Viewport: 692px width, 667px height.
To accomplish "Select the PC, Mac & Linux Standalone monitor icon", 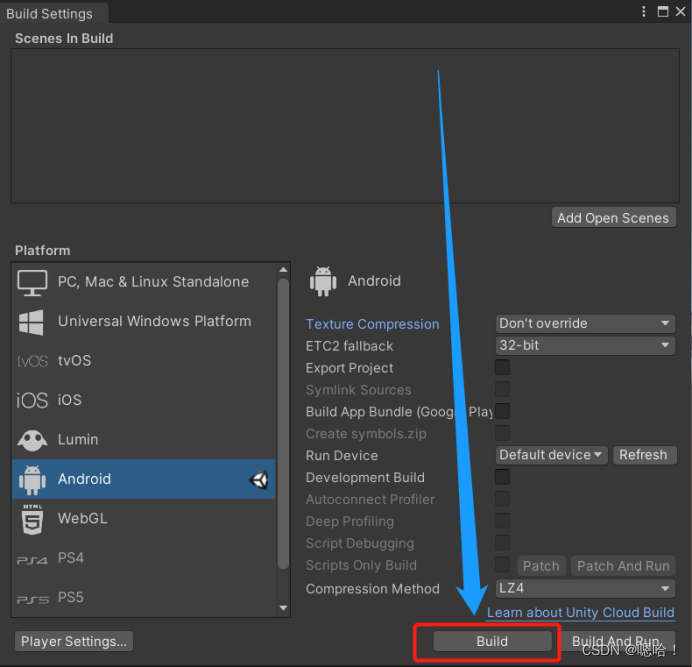I will 32,283.
